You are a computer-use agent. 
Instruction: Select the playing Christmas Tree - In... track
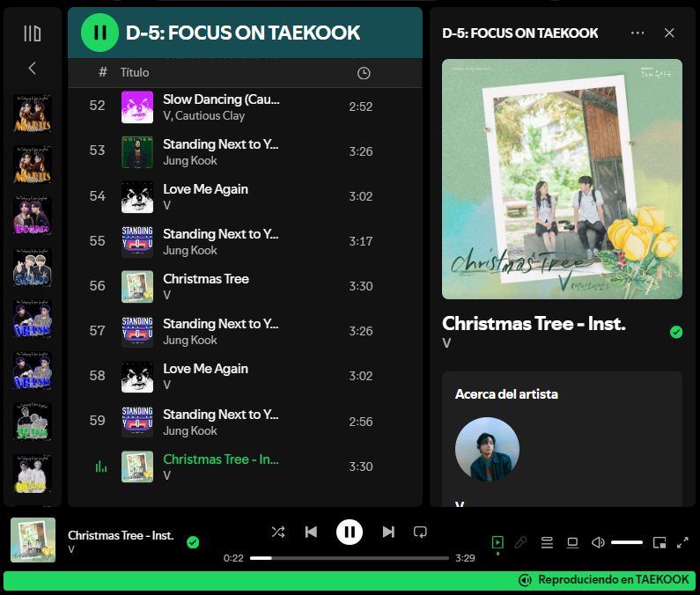(x=245, y=466)
